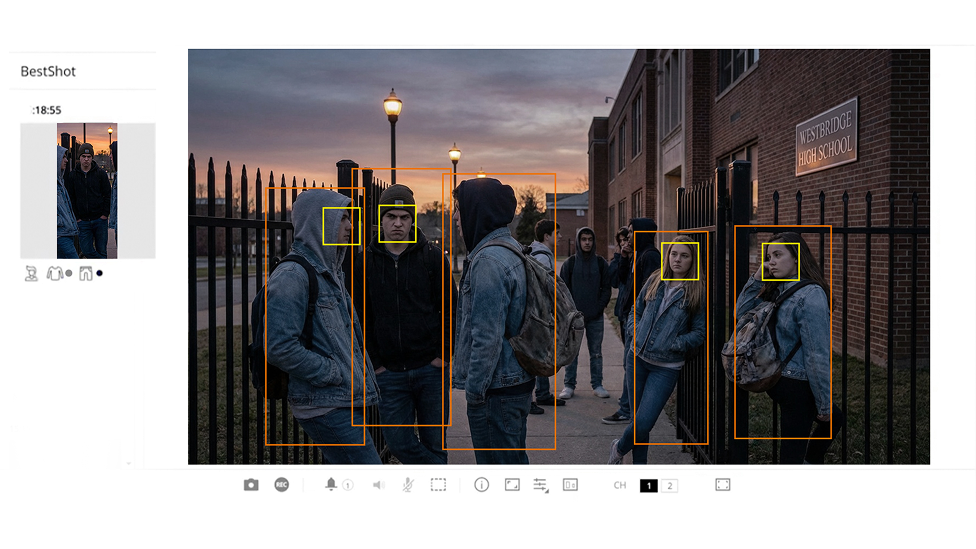Viewport: 976px width, 549px height.
Task: Click the aspect ratio icon
Action: click(512, 485)
